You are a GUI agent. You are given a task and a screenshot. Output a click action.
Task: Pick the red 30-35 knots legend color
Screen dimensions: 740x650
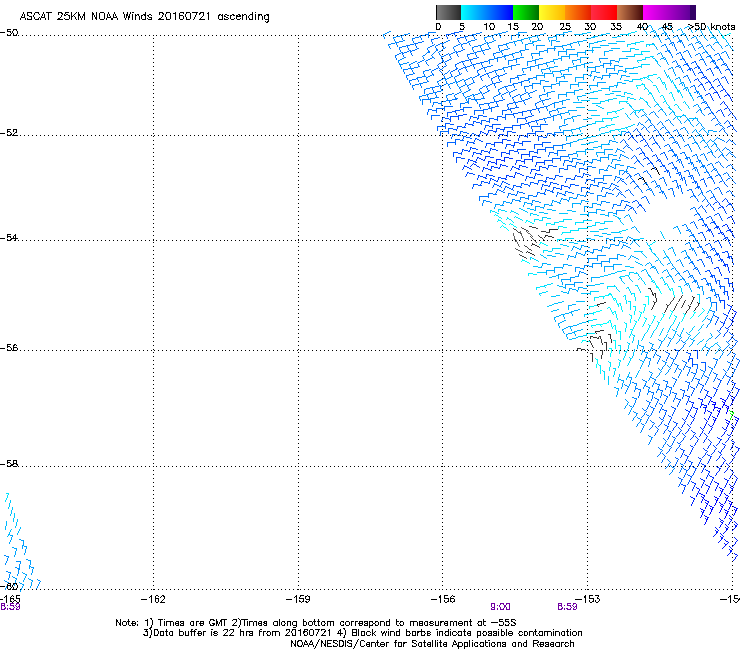pos(604,12)
